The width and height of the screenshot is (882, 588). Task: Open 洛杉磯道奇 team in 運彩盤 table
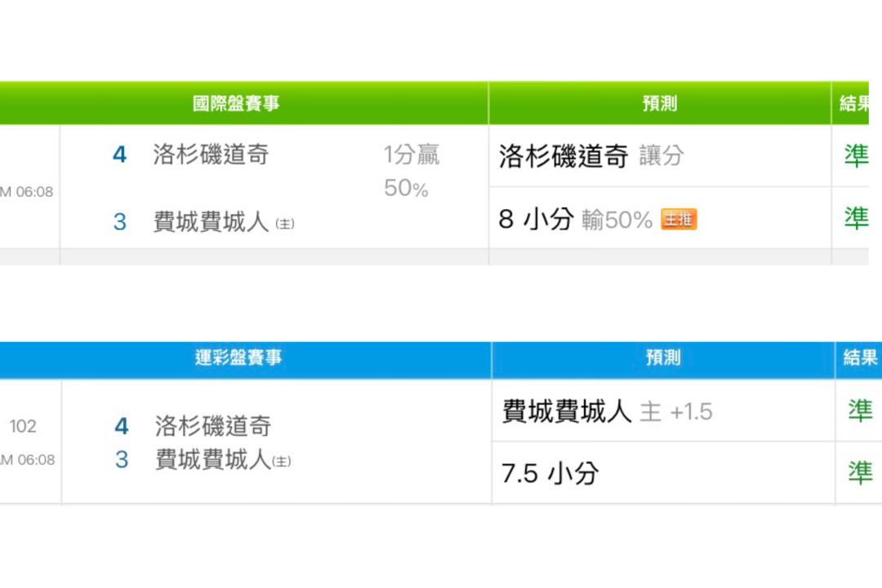point(212,425)
